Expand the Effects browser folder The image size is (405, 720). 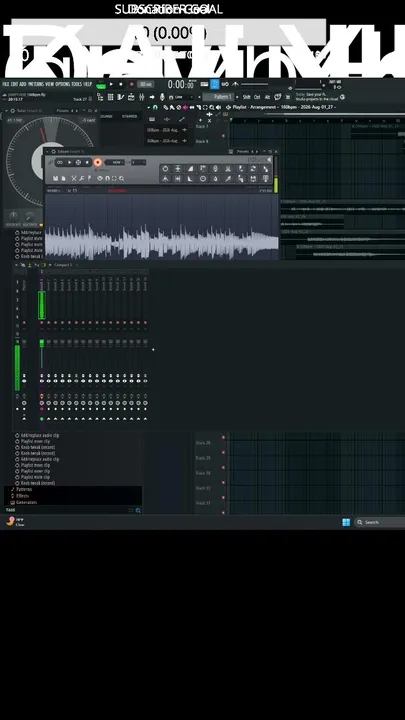(x=20, y=496)
